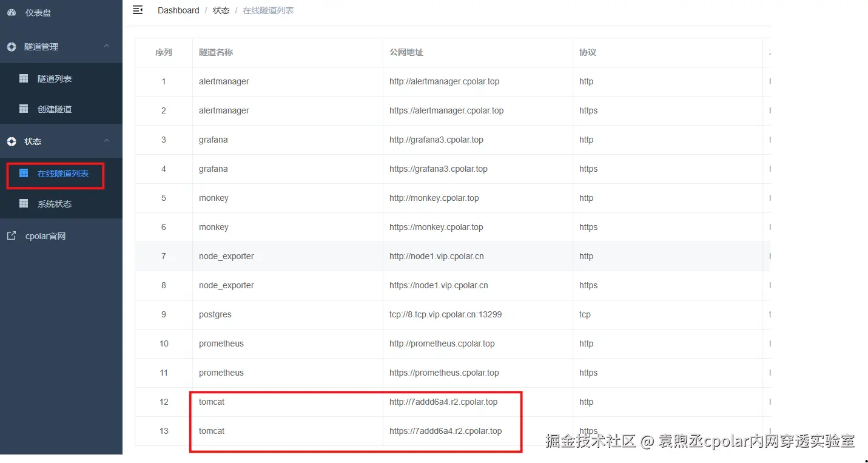Click http://prometheus.cpolar.top address
Image resolution: width=868 pixels, height=463 pixels.
[x=442, y=343]
